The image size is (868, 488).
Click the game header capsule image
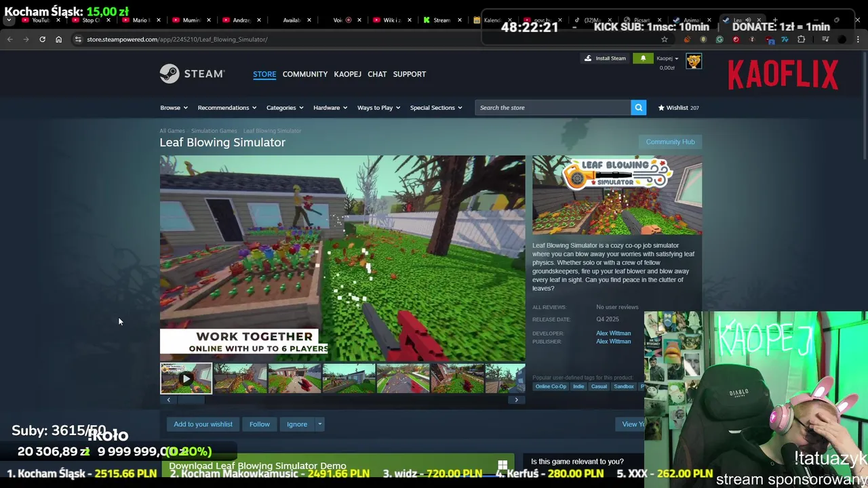pyautogui.click(x=617, y=195)
